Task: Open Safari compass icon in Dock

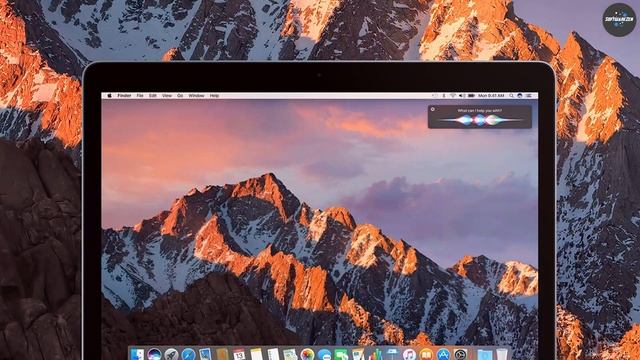Action: 188,354
